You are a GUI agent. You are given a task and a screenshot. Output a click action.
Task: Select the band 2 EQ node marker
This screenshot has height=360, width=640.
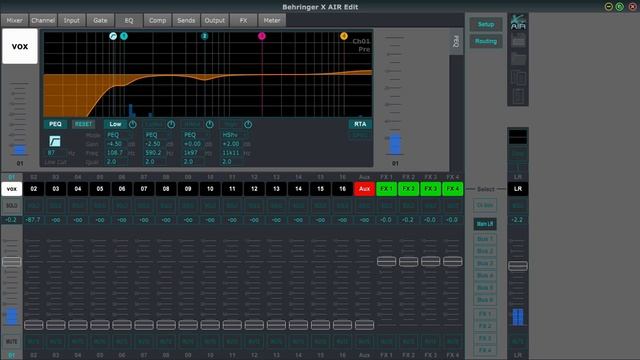pos(204,36)
